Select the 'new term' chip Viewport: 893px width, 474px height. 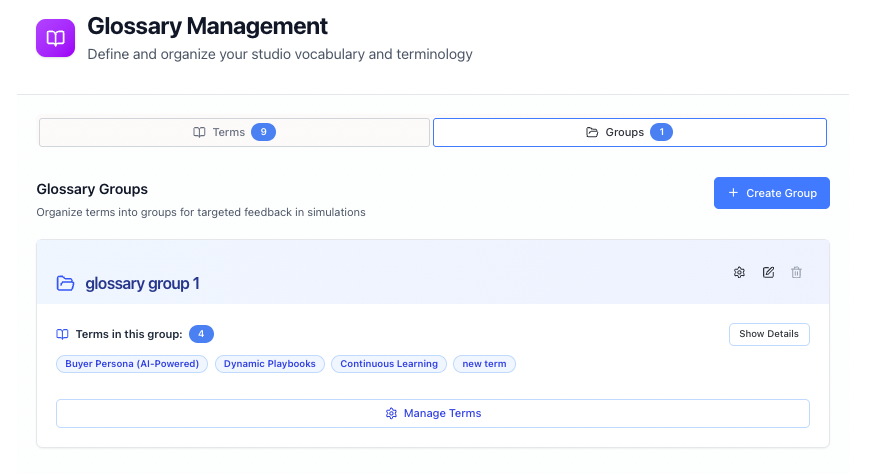(484, 364)
